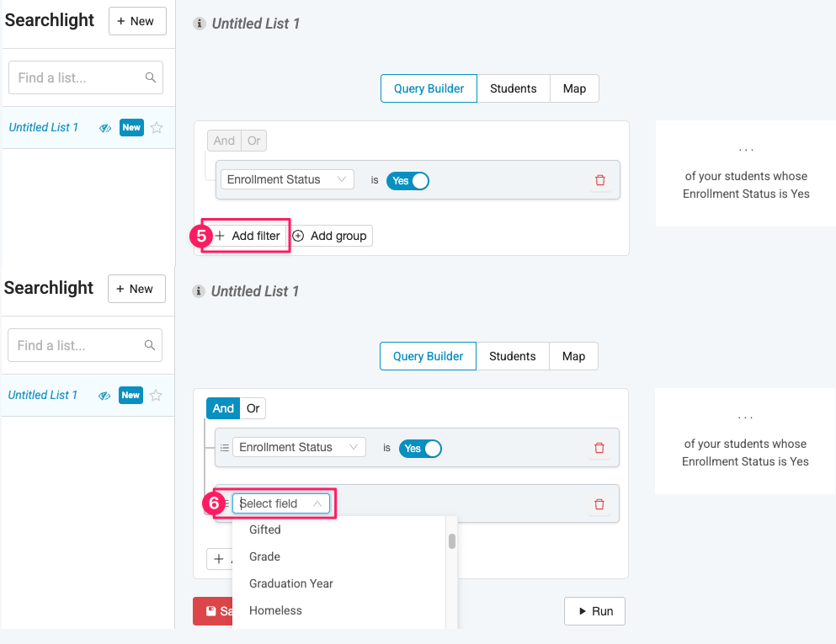Click drag handle icon beside bottom Enrollment Status
Image resolution: width=836 pixels, height=644 pixels.
(x=225, y=447)
